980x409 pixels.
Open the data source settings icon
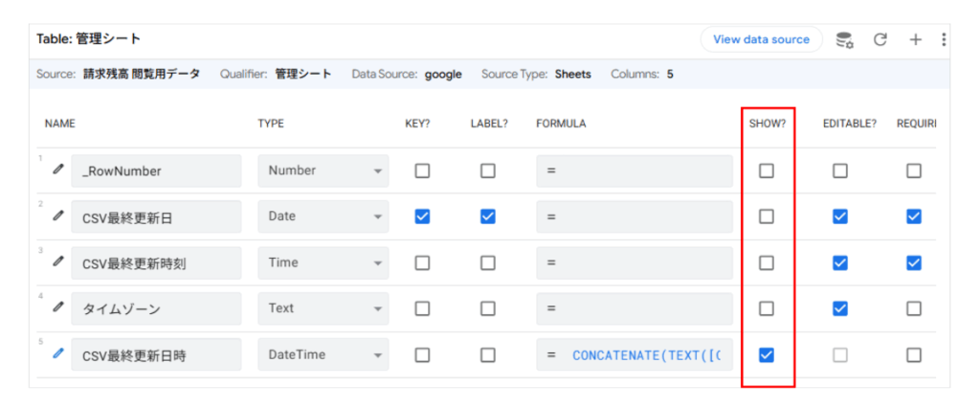(844, 39)
